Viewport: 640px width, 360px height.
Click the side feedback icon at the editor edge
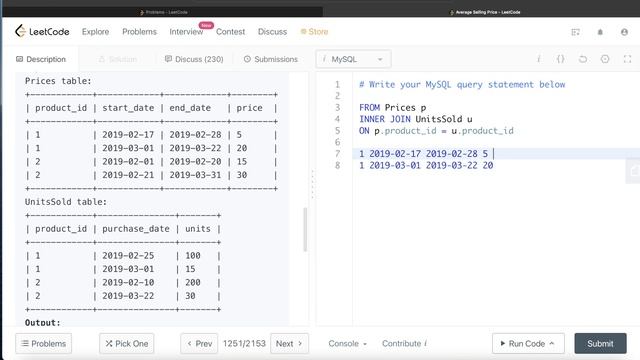coord(633,171)
